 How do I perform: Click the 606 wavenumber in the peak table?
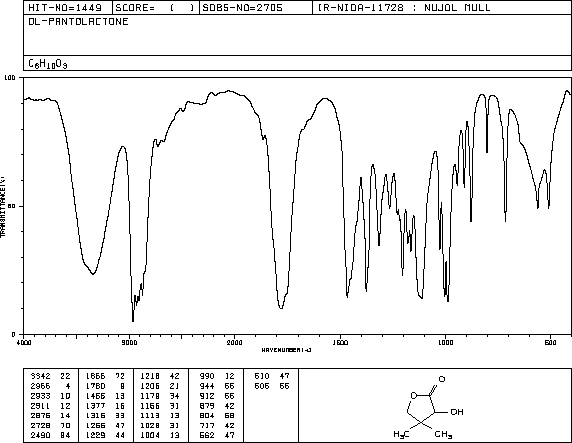(262, 386)
